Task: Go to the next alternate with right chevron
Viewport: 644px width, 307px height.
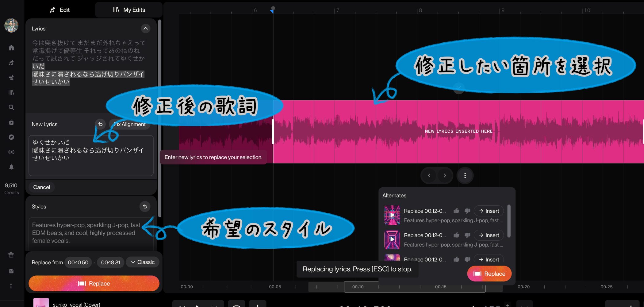Action: 445,176
